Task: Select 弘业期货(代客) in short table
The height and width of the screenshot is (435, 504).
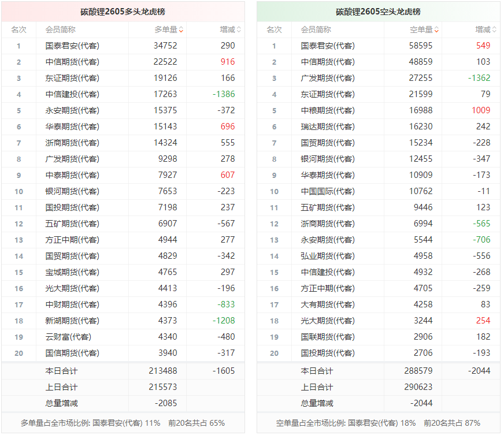Action: (328, 256)
